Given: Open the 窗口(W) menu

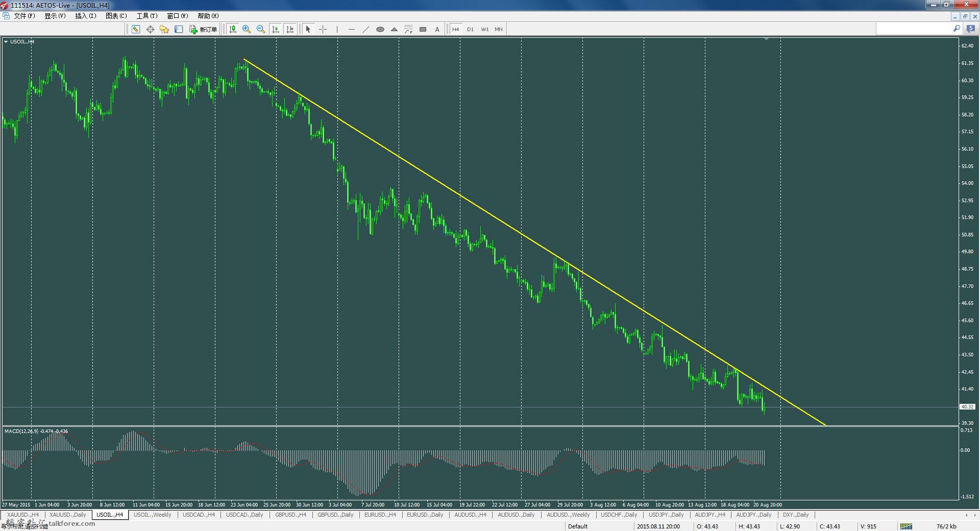Looking at the screenshot, I should (177, 16).
